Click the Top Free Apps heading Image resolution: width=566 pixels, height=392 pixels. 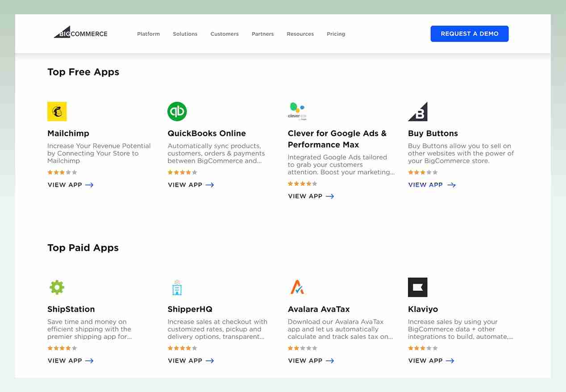tap(83, 72)
